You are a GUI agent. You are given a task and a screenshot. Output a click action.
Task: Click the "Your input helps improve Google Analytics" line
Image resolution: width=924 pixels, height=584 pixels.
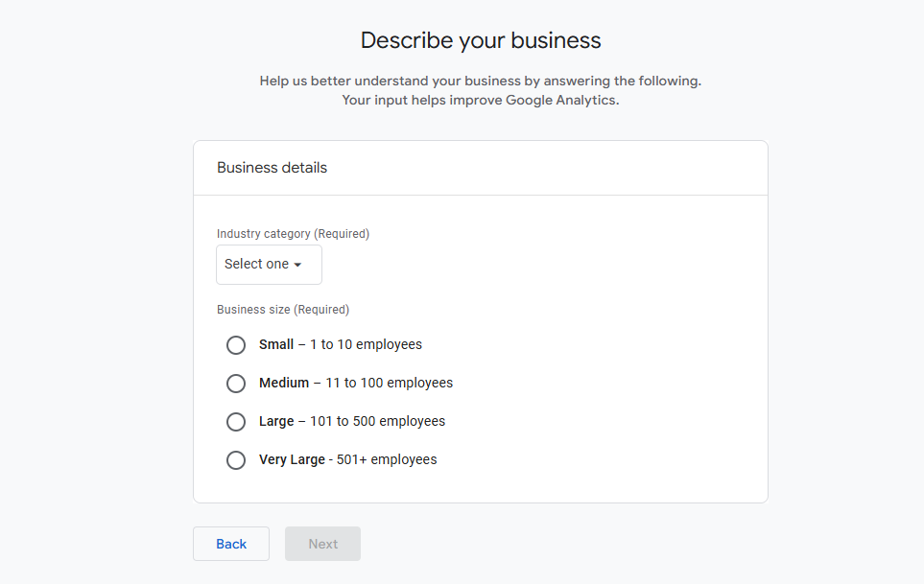[x=480, y=100]
